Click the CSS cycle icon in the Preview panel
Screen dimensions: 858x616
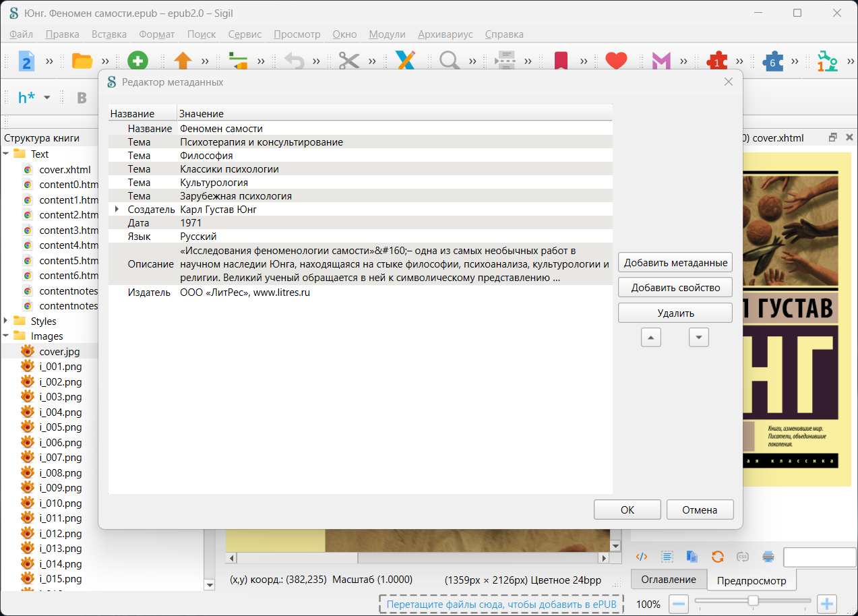click(743, 557)
